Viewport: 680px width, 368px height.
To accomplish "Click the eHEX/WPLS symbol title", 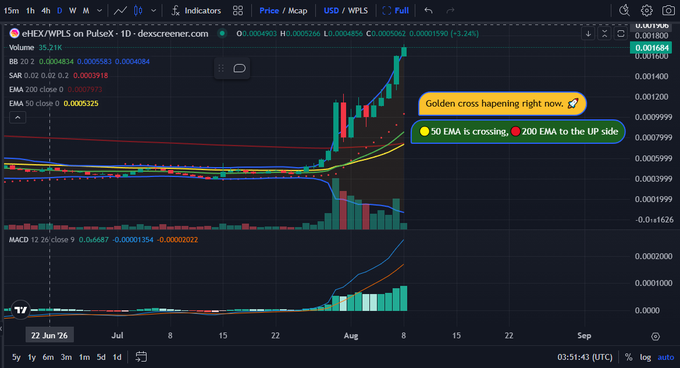I will 115,33.
